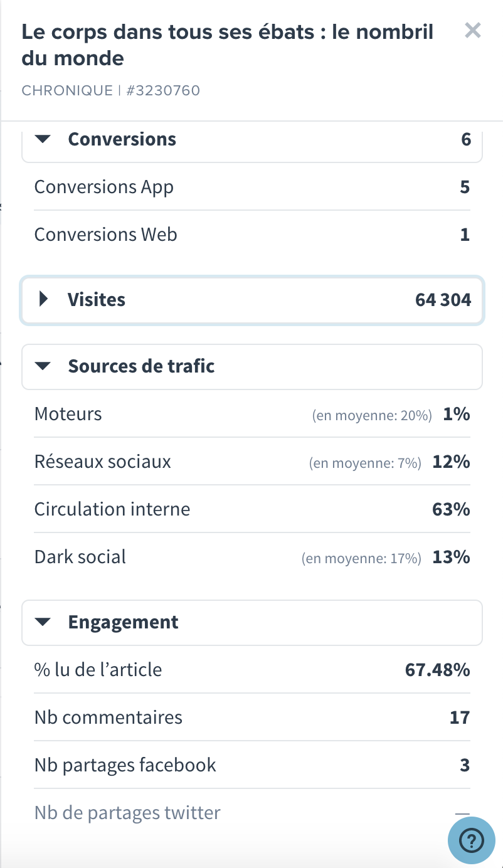Select the Circulation interne row

[252, 509]
